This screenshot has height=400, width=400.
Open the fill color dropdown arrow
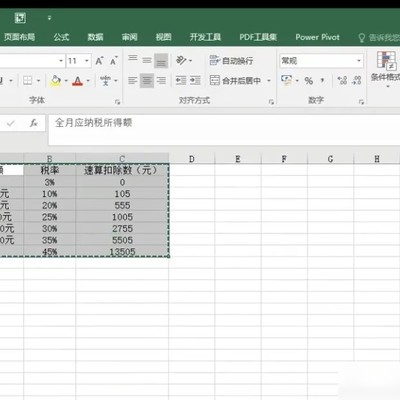pyautogui.click(x=66, y=81)
